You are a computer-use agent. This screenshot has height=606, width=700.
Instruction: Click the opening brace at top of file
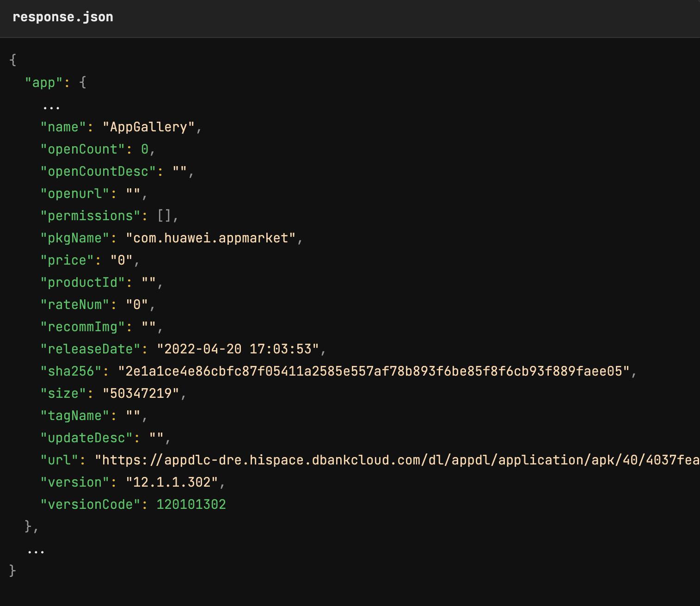[13, 60]
